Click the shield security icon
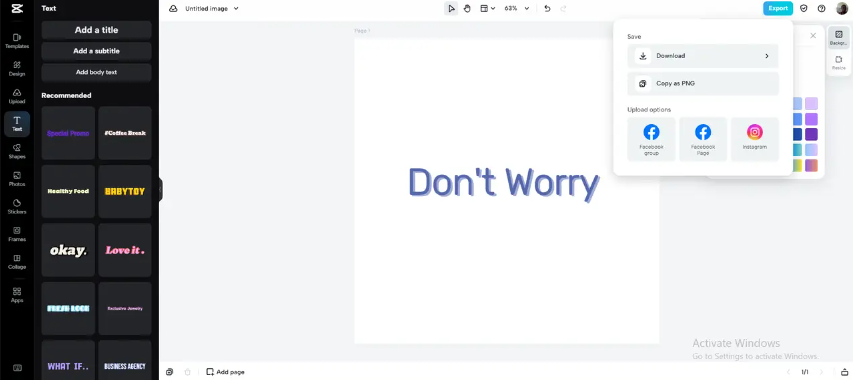 tap(803, 9)
